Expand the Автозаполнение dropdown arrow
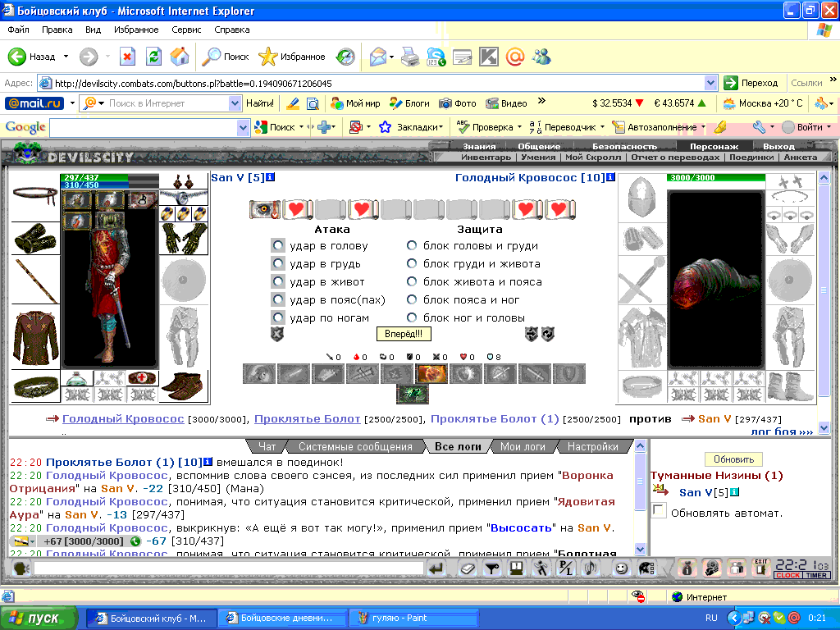 [x=703, y=127]
